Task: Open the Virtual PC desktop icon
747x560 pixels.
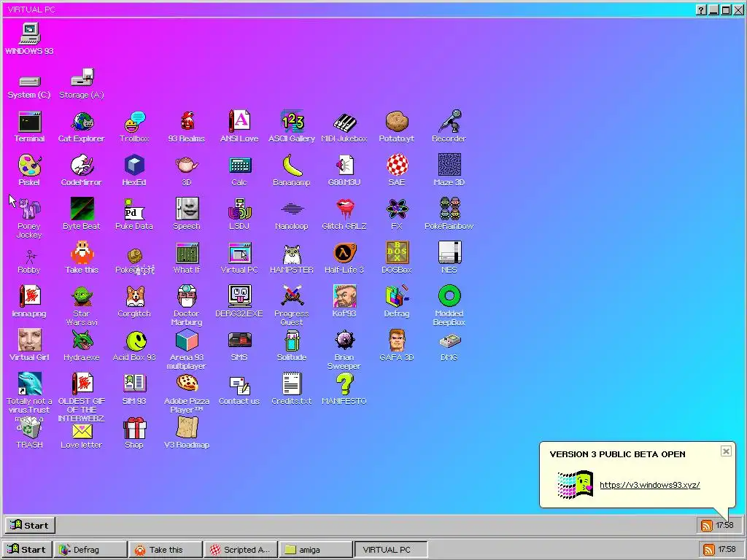Action: [x=239, y=257]
